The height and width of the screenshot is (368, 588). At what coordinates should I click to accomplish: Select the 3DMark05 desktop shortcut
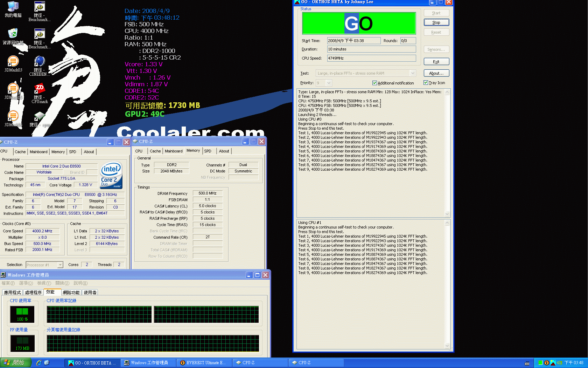(x=13, y=91)
